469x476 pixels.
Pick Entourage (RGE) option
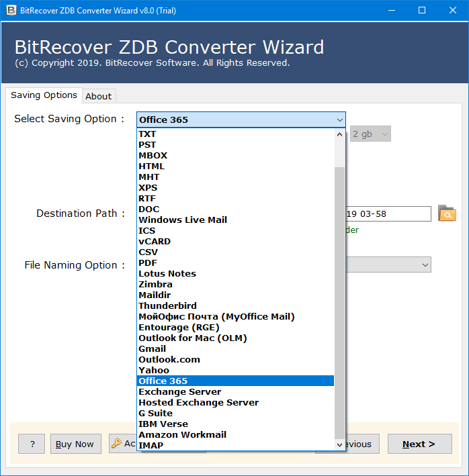(235, 327)
